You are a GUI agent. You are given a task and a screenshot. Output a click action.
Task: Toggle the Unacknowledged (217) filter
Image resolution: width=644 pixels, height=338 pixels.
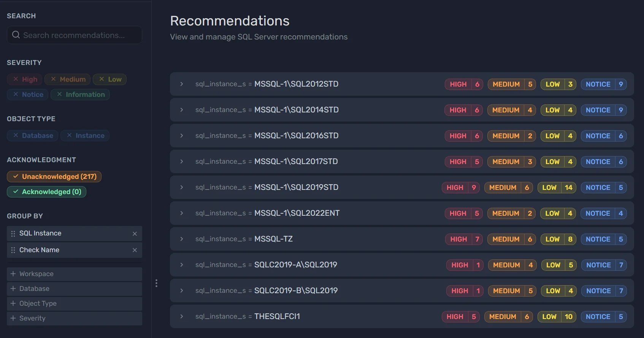pyautogui.click(x=54, y=177)
